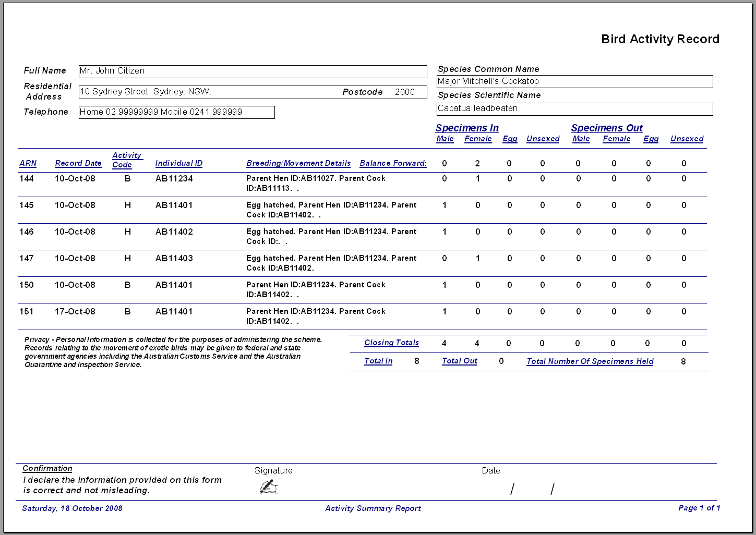Viewport: 756px width, 535px height.
Task: Click the signature pen icon
Action: (269, 487)
